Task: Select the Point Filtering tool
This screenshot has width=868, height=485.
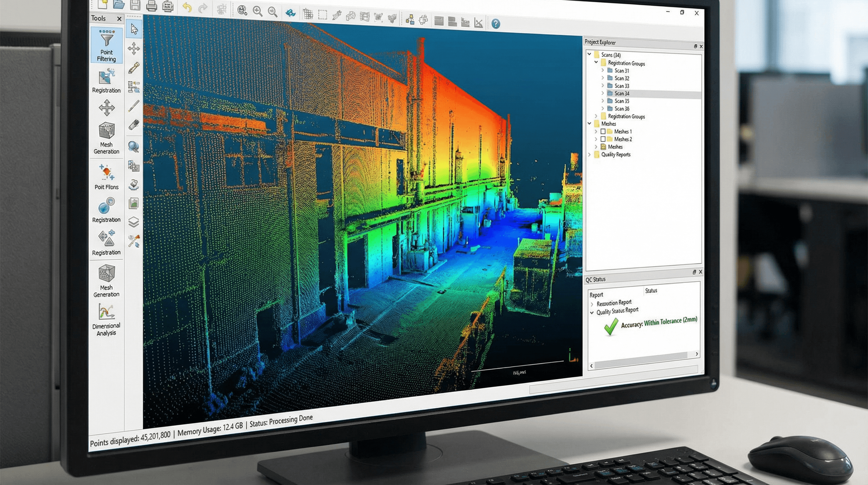Action: (x=107, y=45)
